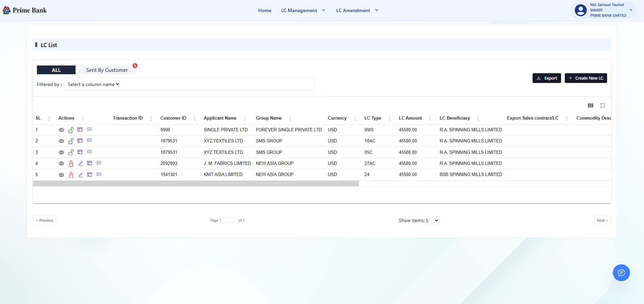Open purple layout icon in row 3

coord(80,152)
